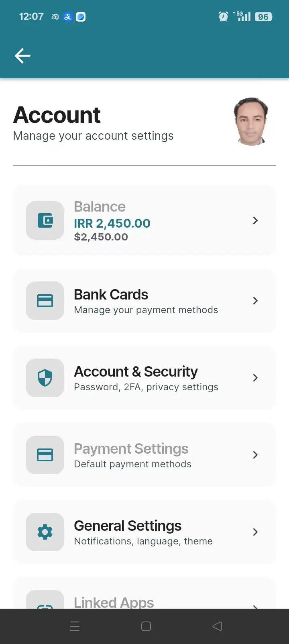The height and width of the screenshot is (644, 289).
Task: Open Payment Settings chevron arrow
Action: point(255,455)
